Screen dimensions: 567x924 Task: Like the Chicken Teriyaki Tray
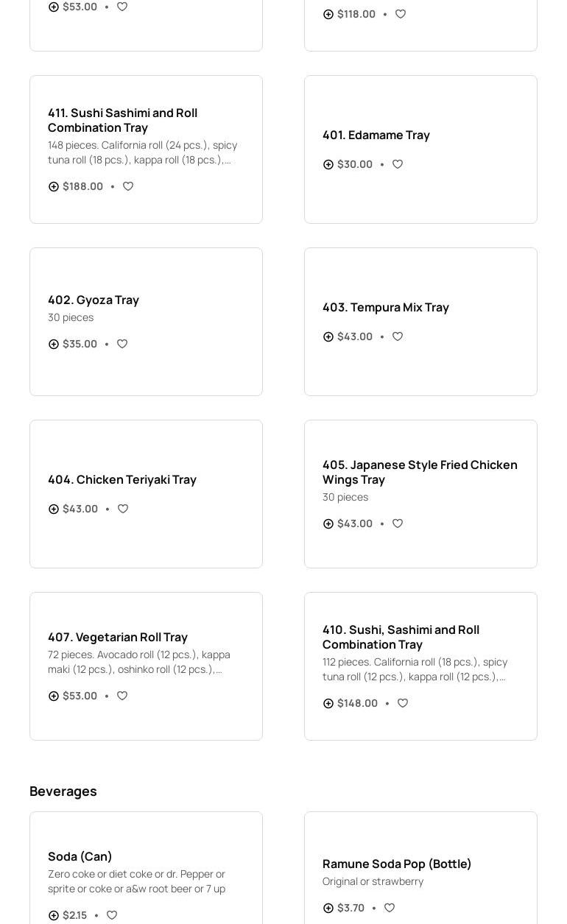click(x=123, y=509)
